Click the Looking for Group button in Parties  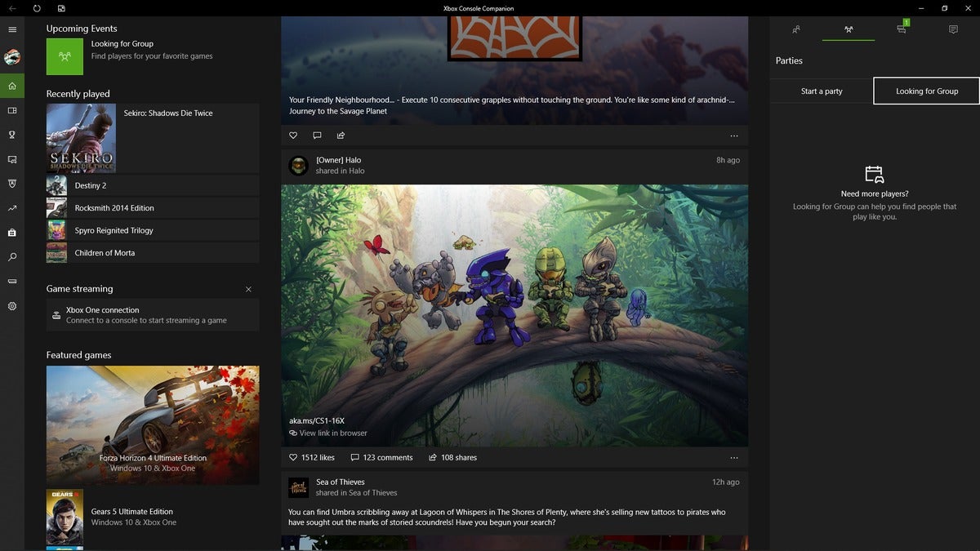click(927, 91)
